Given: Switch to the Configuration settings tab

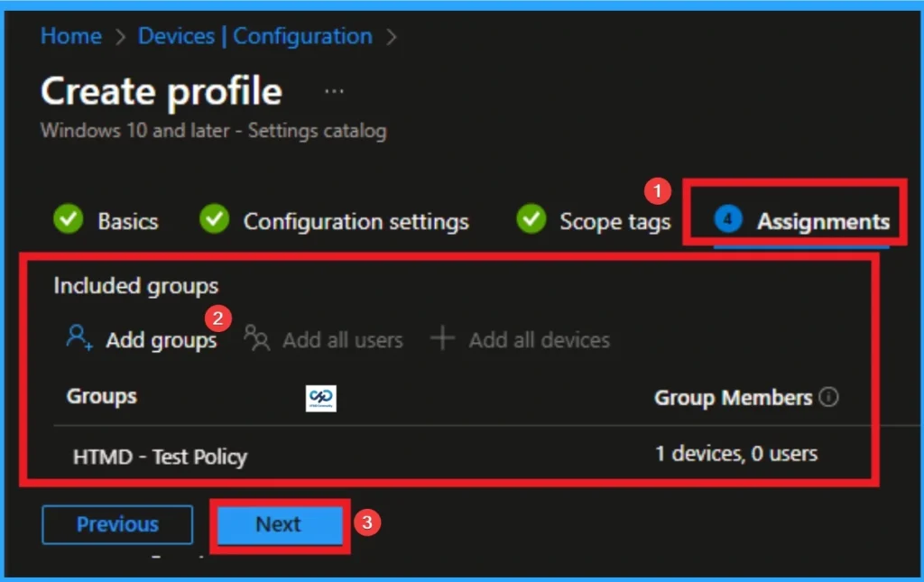Looking at the screenshot, I should pos(356,220).
